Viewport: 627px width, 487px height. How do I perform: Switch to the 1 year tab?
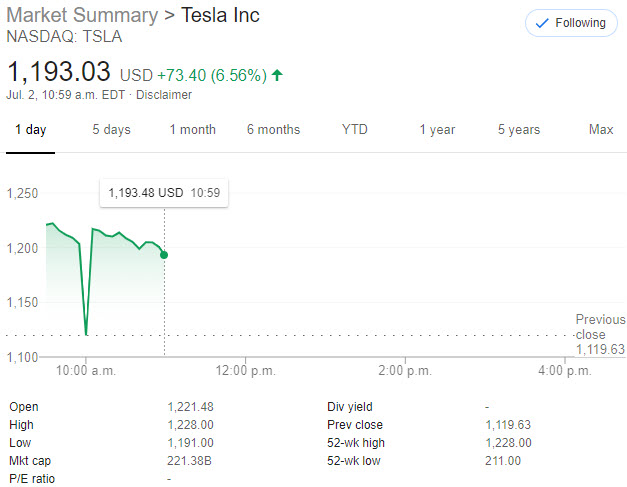click(x=437, y=130)
